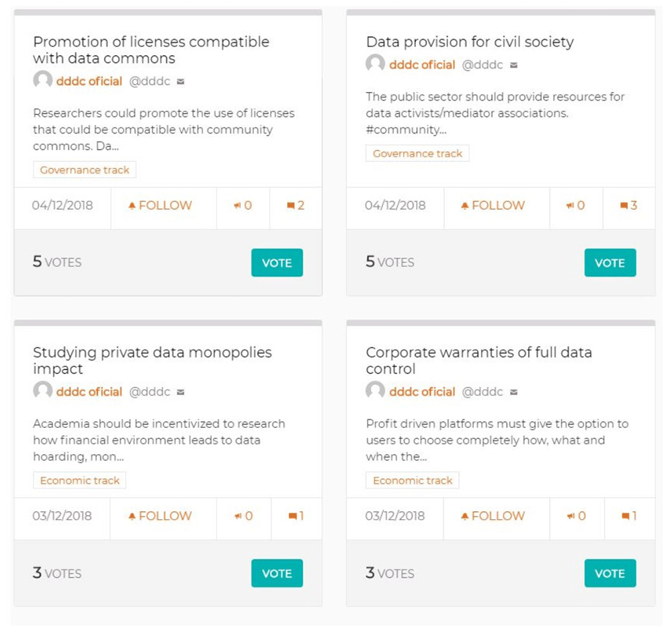
Task: Open comments count on Promotion of licenses card
Action: [295, 206]
